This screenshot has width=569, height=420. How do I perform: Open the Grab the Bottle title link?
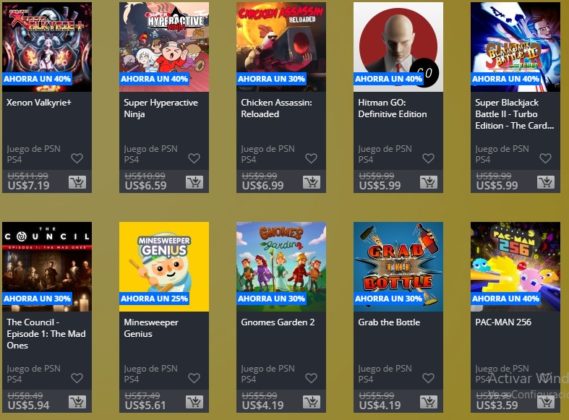coord(389,322)
